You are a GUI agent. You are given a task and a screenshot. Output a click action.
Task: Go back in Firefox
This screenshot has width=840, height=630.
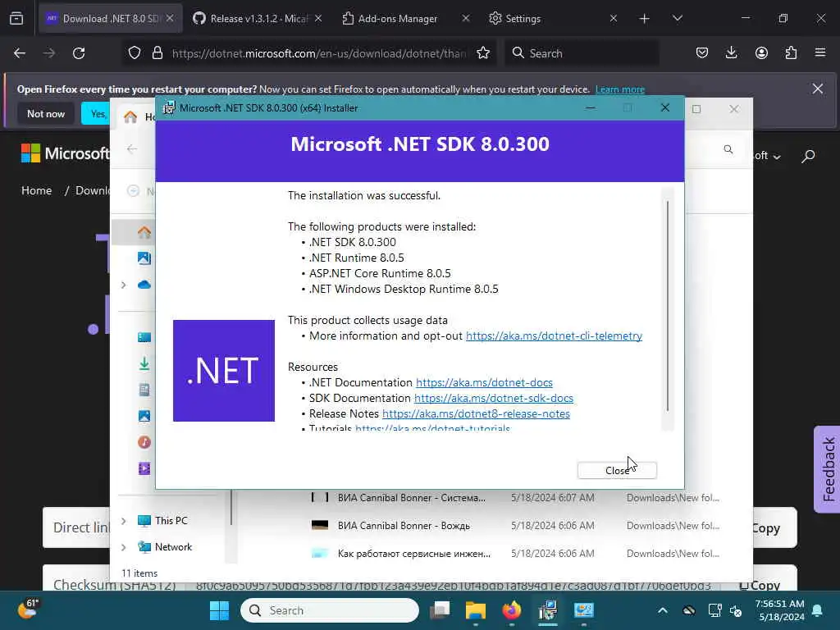[20, 53]
